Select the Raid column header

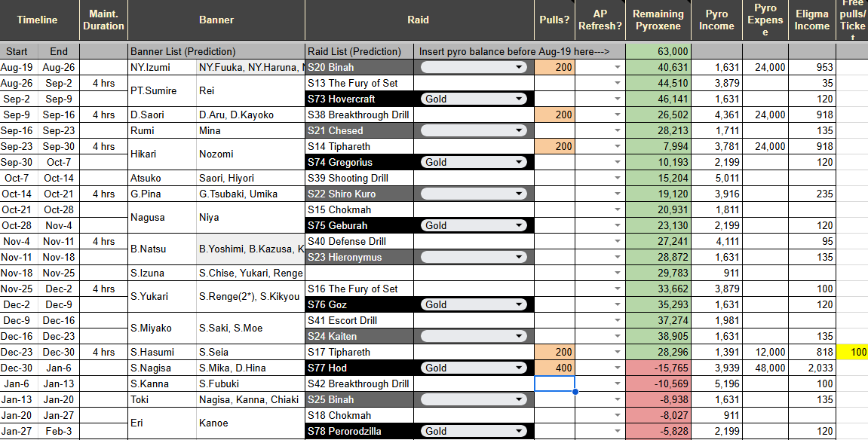(x=418, y=20)
